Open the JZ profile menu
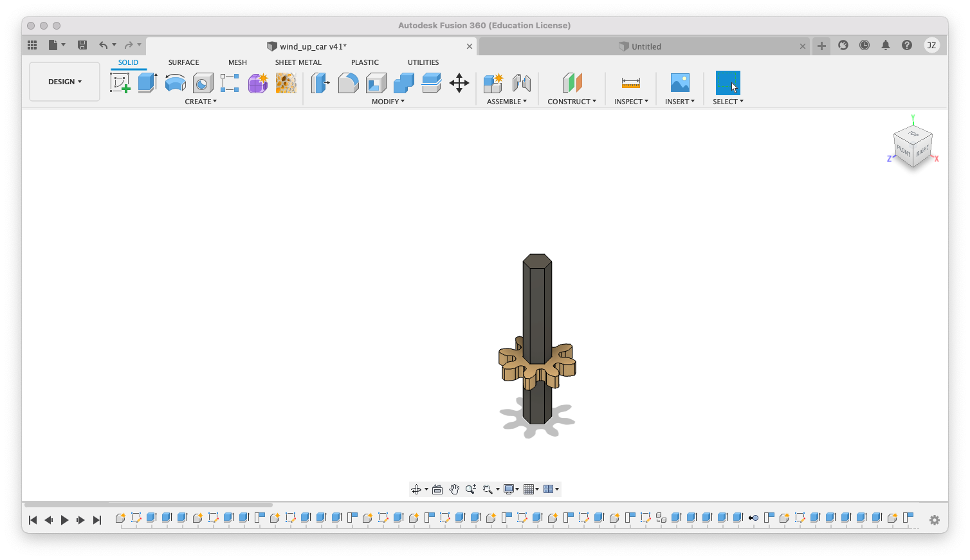 pos(931,45)
